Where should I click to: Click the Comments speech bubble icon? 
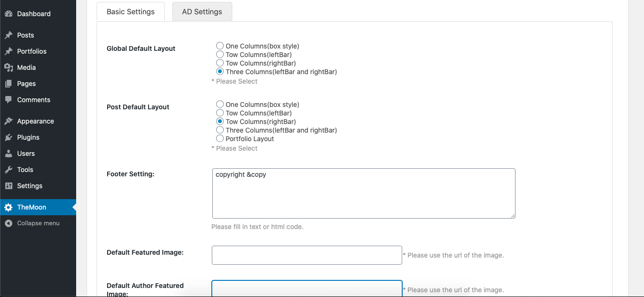8,100
